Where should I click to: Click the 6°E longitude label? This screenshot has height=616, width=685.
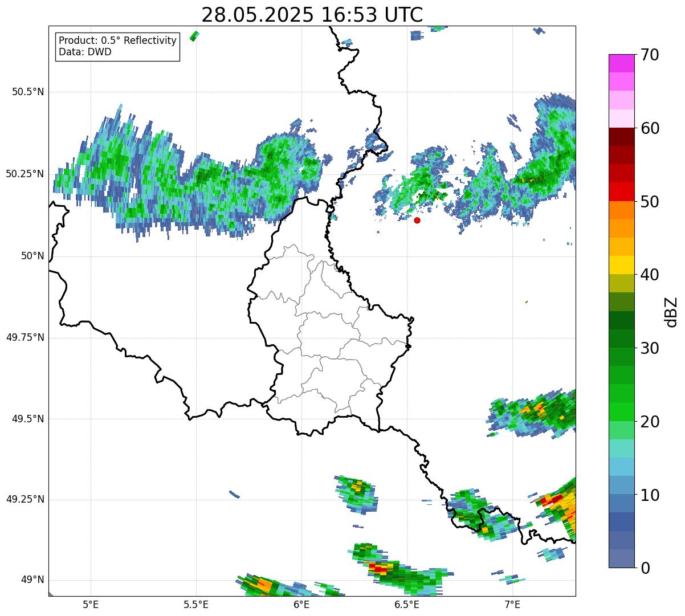click(x=301, y=604)
